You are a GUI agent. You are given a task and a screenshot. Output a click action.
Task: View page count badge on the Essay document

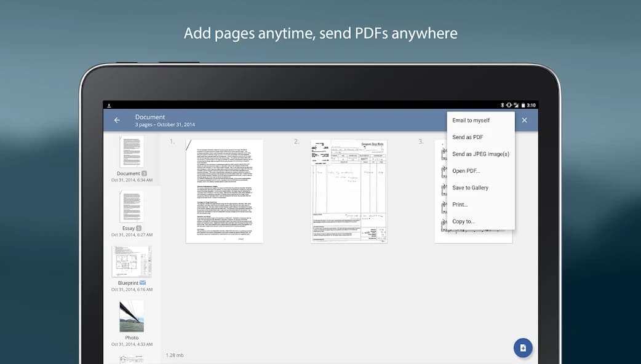tap(138, 228)
